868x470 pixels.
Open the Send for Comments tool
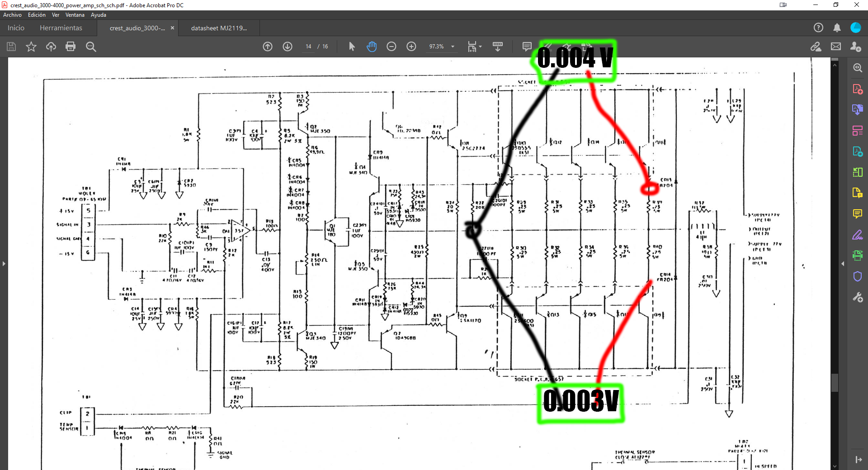tap(858, 193)
